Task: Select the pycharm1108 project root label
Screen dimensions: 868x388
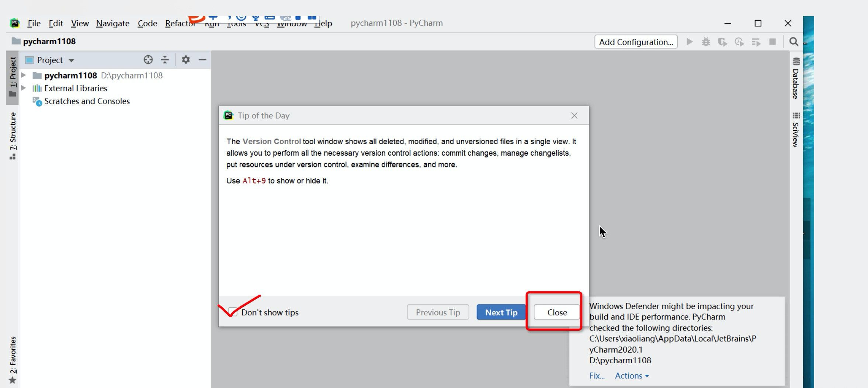Action: coord(71,75)
